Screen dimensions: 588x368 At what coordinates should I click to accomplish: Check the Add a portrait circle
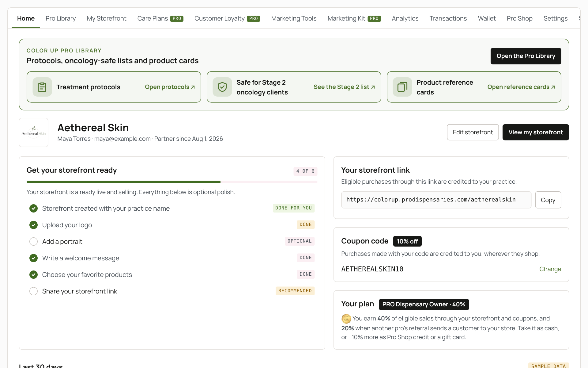point(33,242)
